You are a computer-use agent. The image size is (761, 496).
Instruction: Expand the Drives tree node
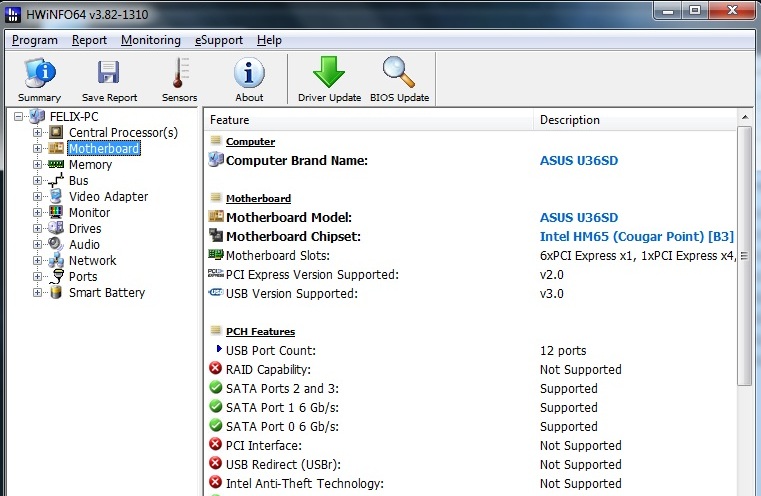tap(37, 229)
